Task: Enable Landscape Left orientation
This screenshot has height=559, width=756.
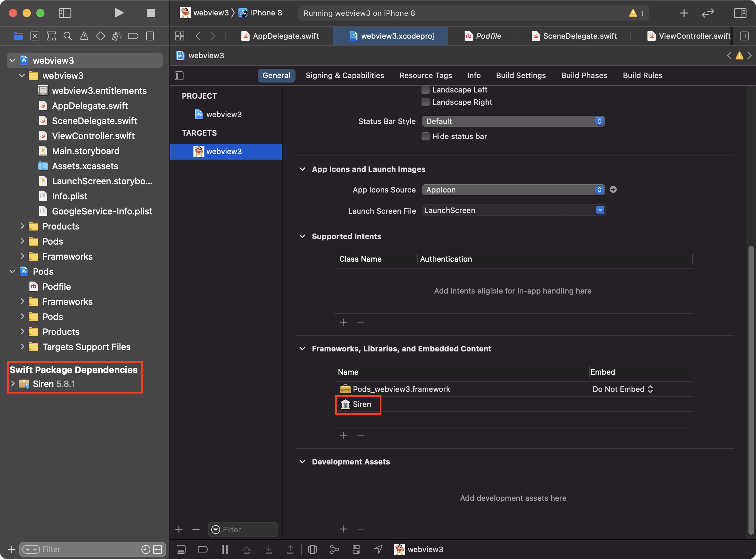Action: coord(426,90)
